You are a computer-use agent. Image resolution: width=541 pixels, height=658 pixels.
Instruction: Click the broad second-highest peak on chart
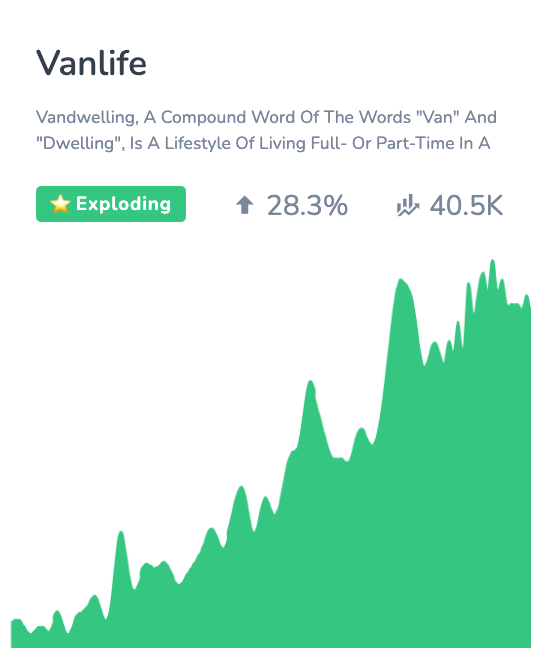click(x=401, y=280)
